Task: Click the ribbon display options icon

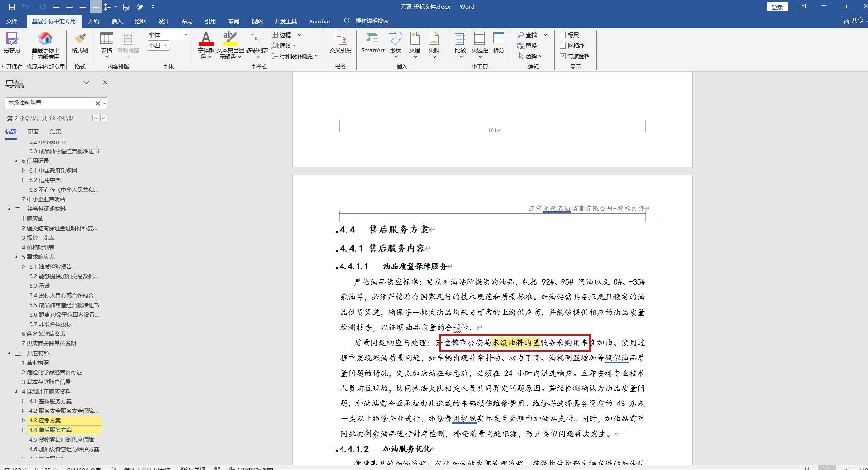Action: (x=803, y=6)
